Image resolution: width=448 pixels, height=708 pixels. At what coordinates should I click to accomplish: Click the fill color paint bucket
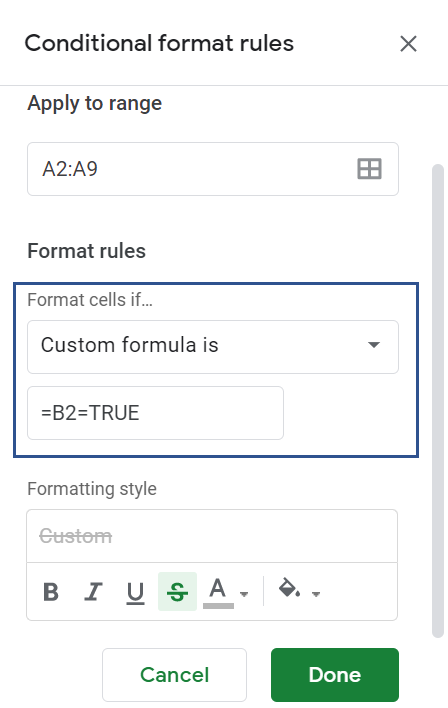coord(289,588)
